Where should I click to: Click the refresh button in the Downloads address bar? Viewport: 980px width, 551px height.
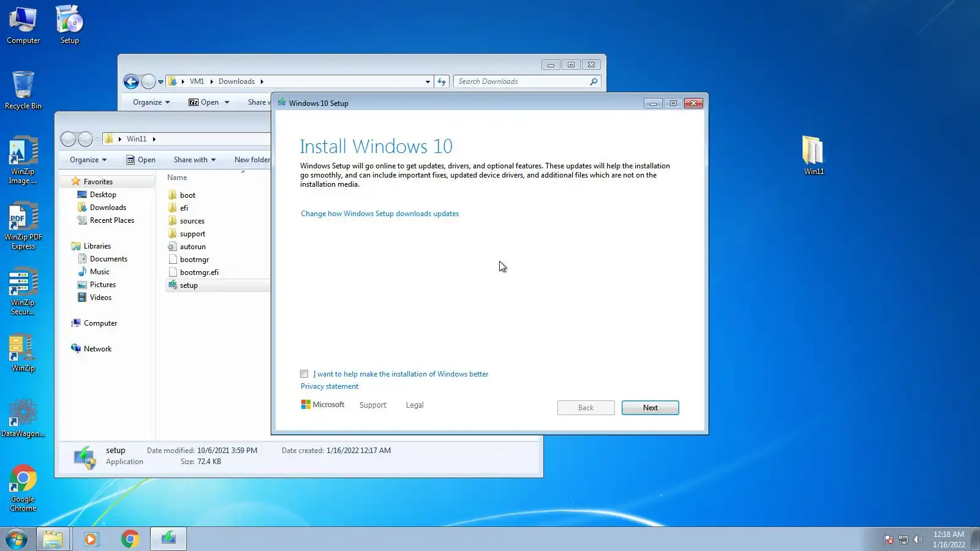tap(442, 81)
